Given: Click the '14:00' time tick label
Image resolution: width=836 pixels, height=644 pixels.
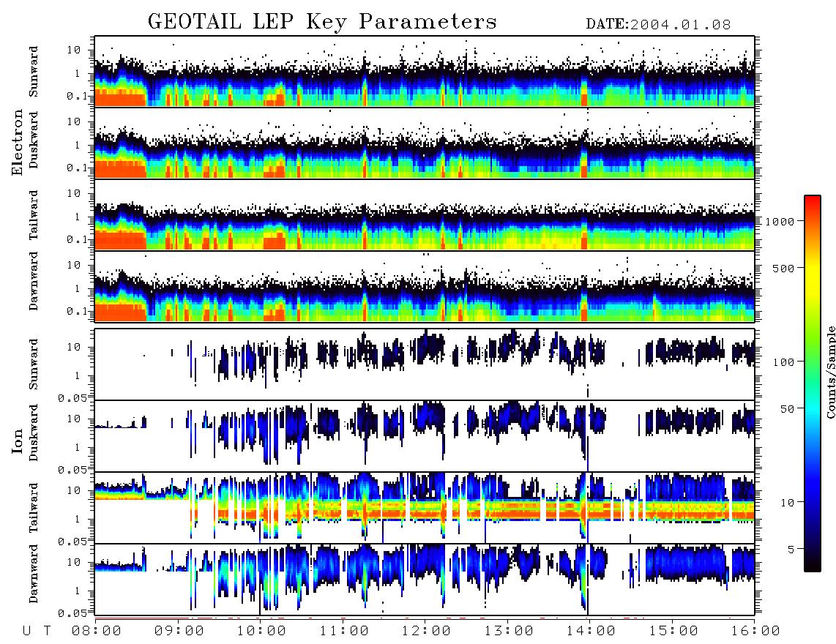Looking at the screenshot, I should (591, 631).
